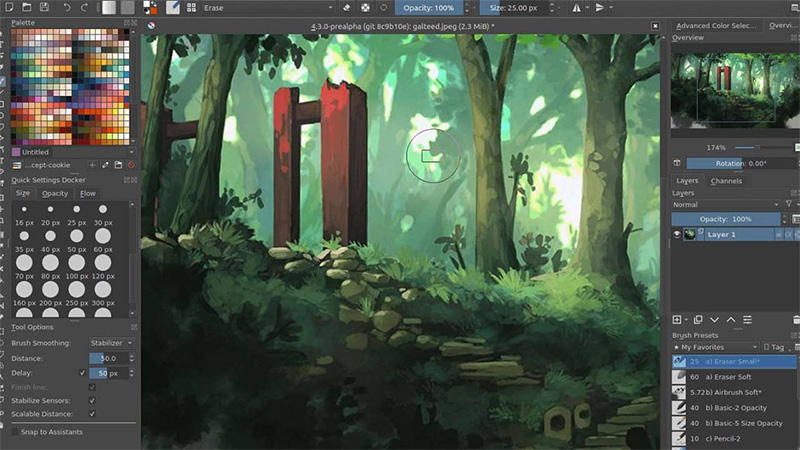Select the Eraser Soft brush preset
Viewport: 800px width, 450px height.
coord(734,377)
